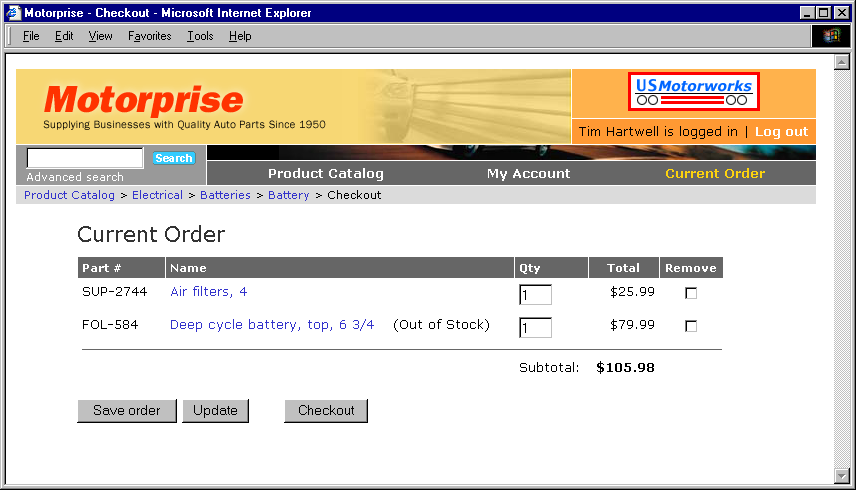The width and height of the screenshot is (856, 490).
Task: Click Qty field for Deep cycle battery
Action: pos(535,327)
